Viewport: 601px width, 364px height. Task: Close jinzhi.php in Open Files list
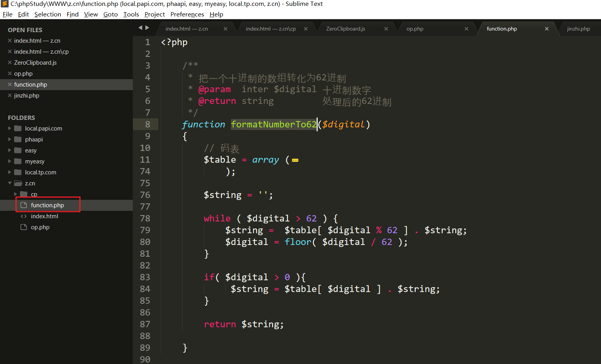pos(10,95)
